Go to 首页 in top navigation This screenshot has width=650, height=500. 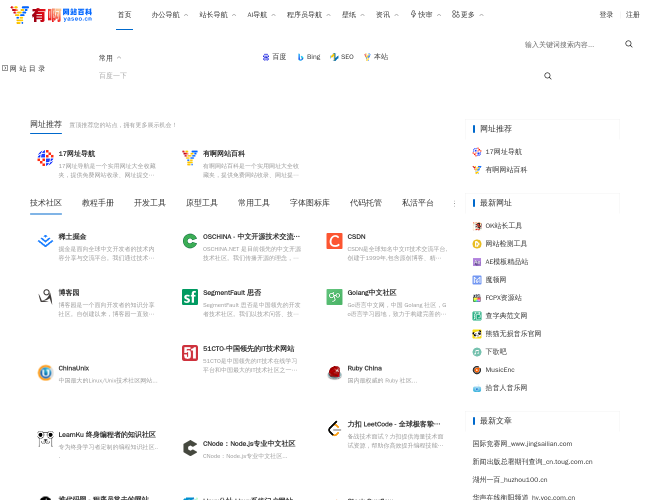click(x=124, y=15)
